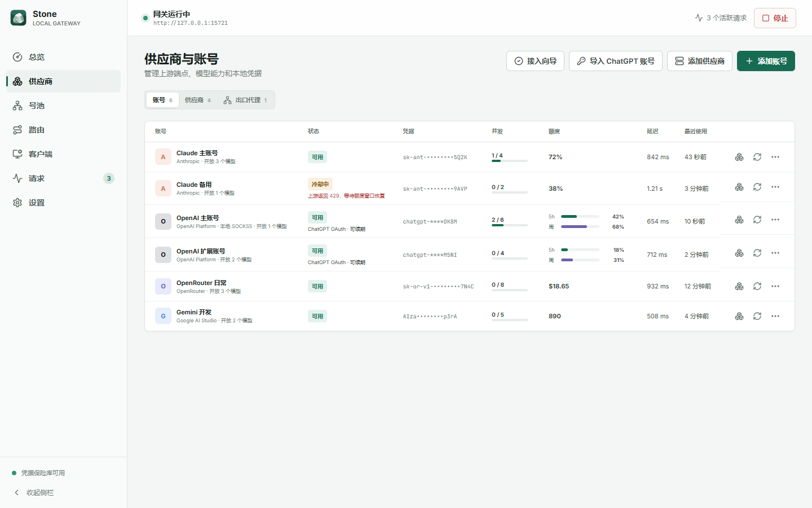812x508 pixels.
Task: Open more menu for Claude 主账号
Action: 775,157
